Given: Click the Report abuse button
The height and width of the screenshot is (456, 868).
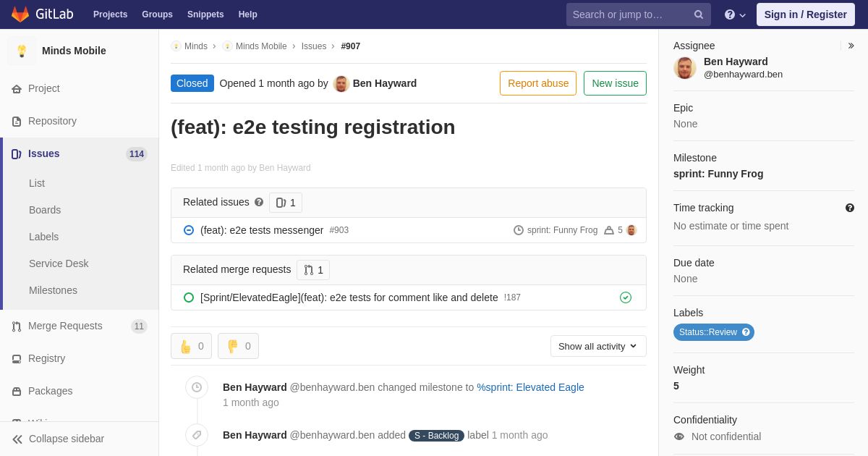Looking at the screenshot, I should point(538,83).
